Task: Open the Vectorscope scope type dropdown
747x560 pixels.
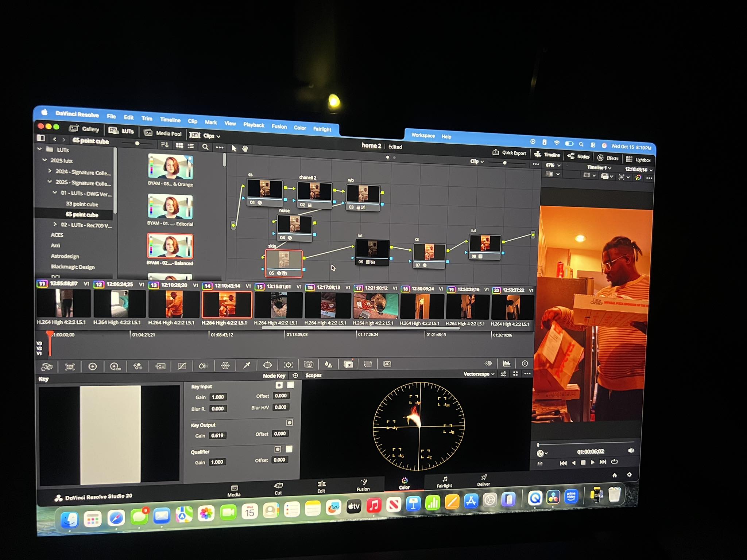Action: [x=479, y=374]
